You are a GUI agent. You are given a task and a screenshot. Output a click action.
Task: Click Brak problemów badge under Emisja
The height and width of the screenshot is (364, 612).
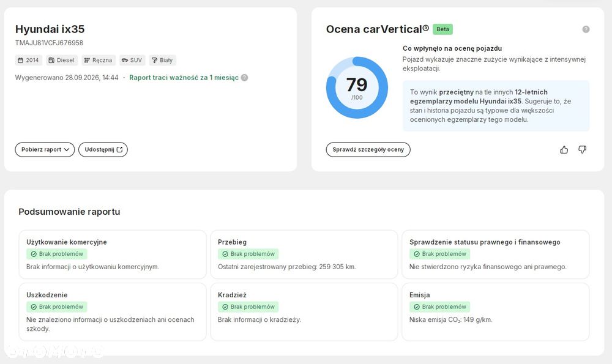click(x=440, y=307)
